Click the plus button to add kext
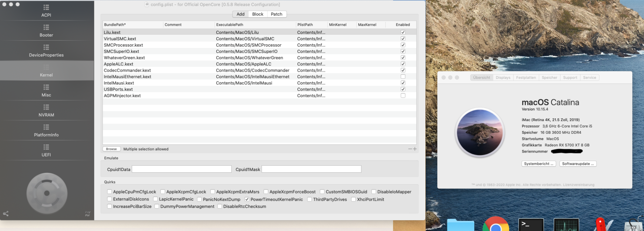 (x=415, y=149)
